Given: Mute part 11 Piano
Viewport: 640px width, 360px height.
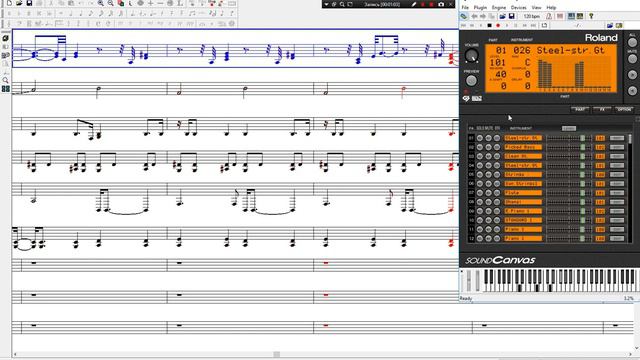Looking at the screenshot, I should click(488, 229).
